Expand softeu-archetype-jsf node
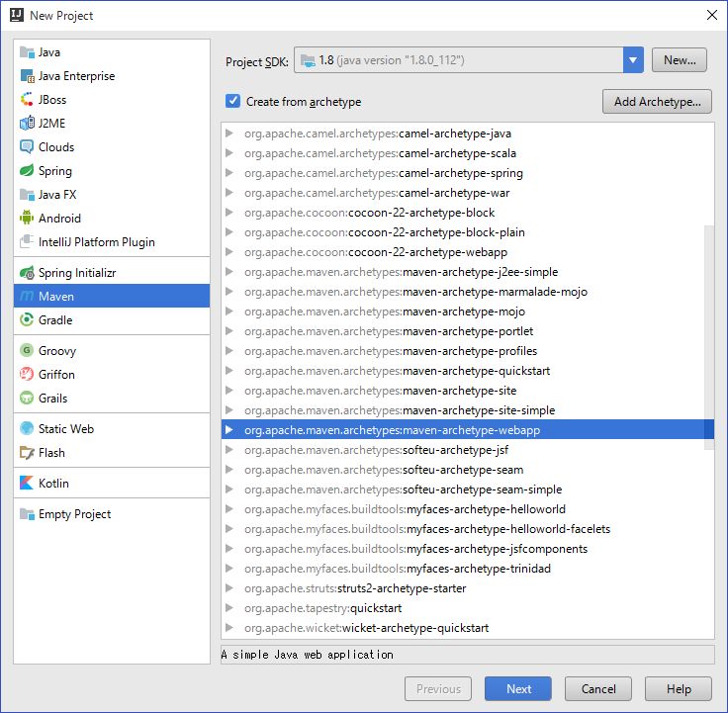Screen dimensions: 728x713 coord(228,449)
